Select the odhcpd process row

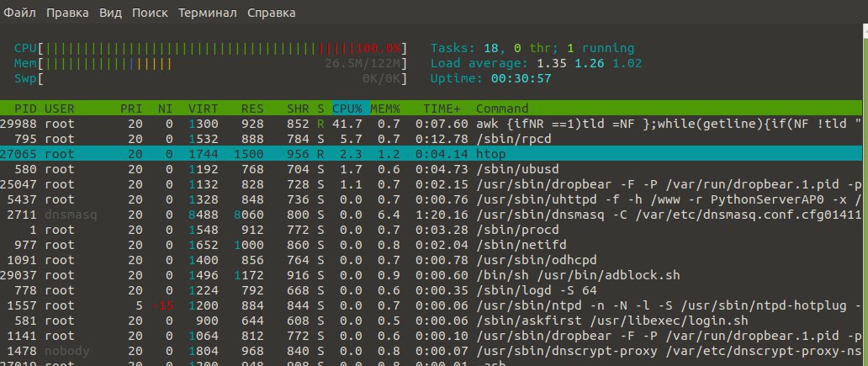coord(431,260)
